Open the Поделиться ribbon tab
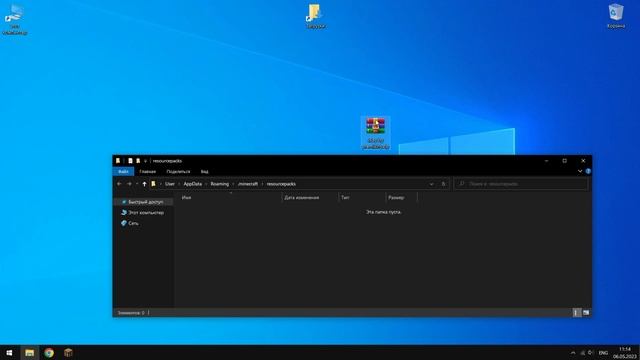Screen dimensions: 640x360 [x=178, y=172]
